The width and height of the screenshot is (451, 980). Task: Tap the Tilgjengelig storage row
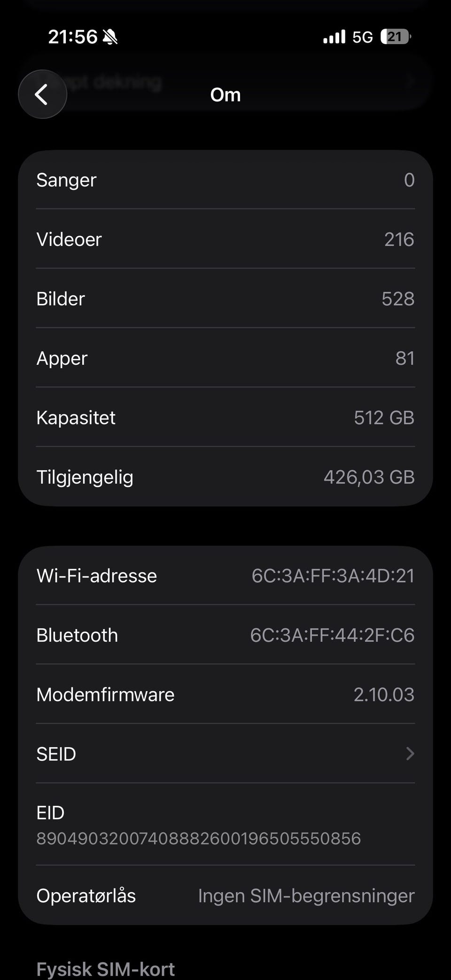pyautogui.click(x=225, y=477)
